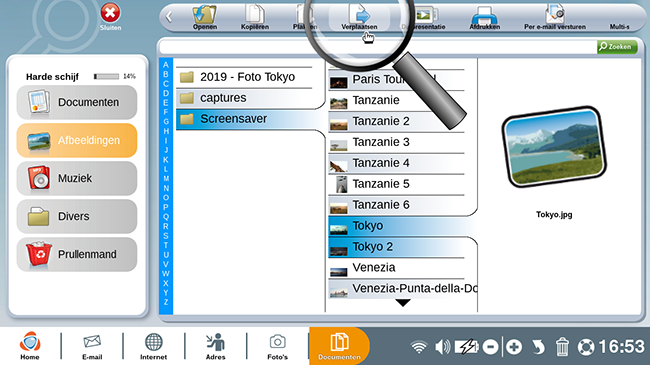The height and width of the screenshot is (365, 650).
Task: Expand file list with the down arrow
Action: [403, 303]
